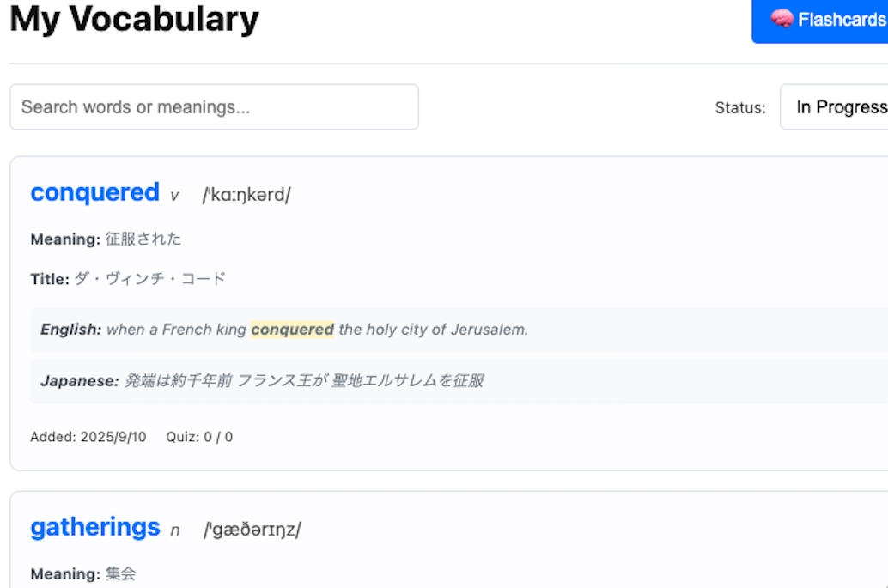Select the word link 'conquered'

click(x=94, y=192)
